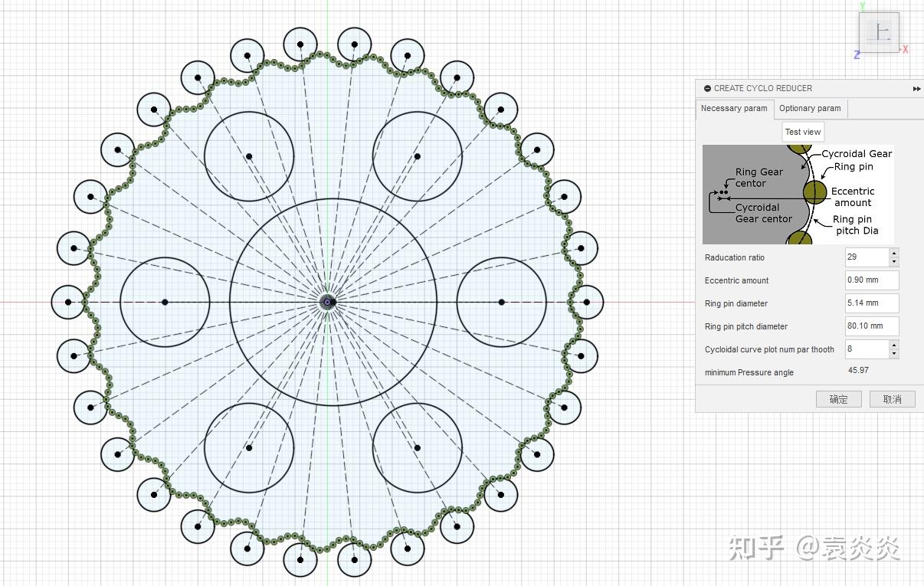Select the sketch center origin point

[x=328, y=302]
